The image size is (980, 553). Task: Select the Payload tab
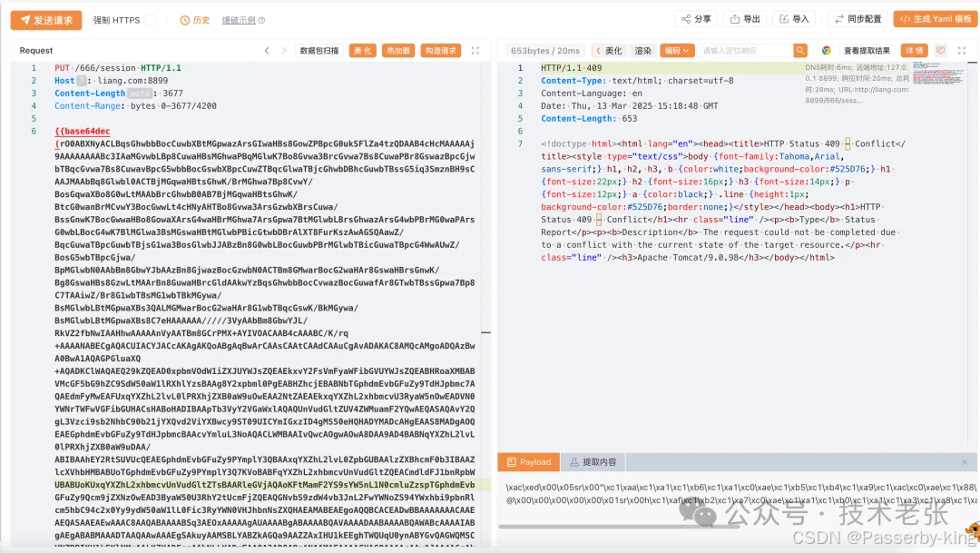529,461
